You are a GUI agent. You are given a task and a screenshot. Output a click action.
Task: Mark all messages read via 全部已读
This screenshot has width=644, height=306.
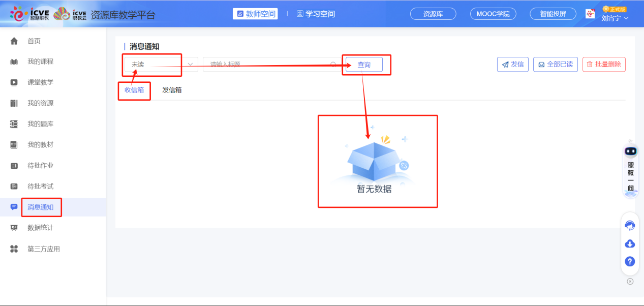[555, 64]
